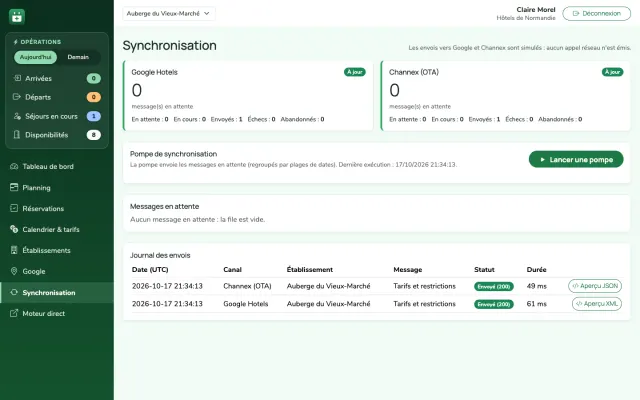Click the Statut column header
This screenshot has height=400, width=640.
click(x=484, y=269)
